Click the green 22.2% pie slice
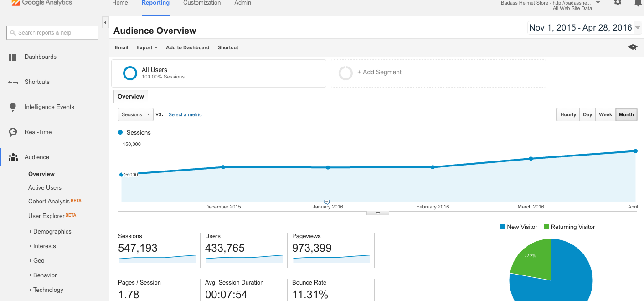Image resolution: width=644 pixels, height=301 pixels. tap(534, 260)
